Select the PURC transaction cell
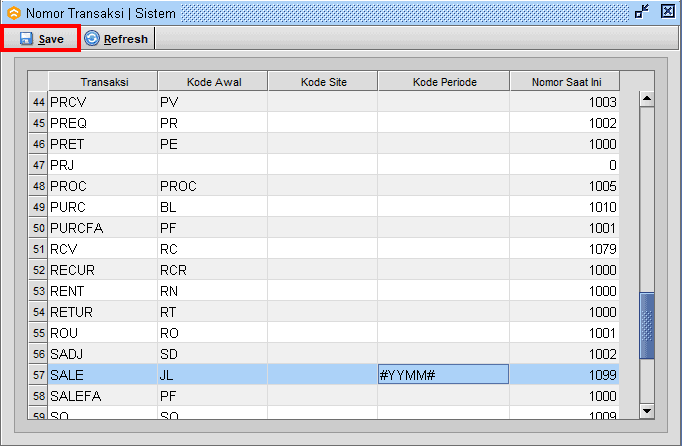 [x=103, y=206]
